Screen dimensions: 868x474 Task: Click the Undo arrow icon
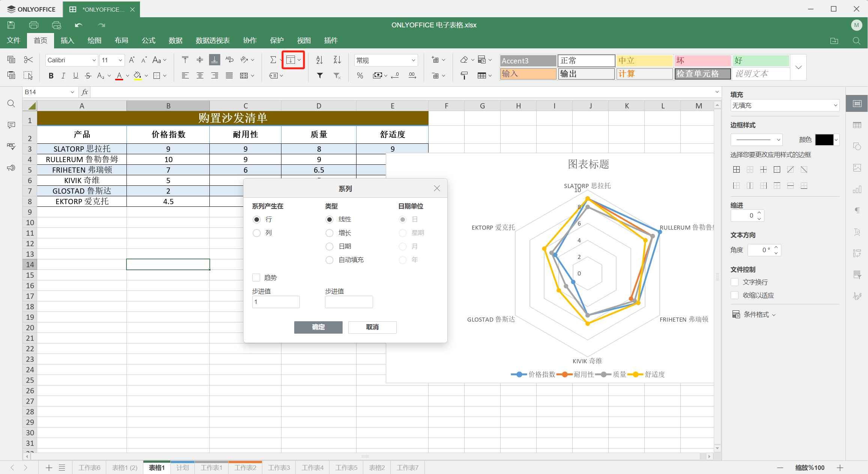click(78, 25)
